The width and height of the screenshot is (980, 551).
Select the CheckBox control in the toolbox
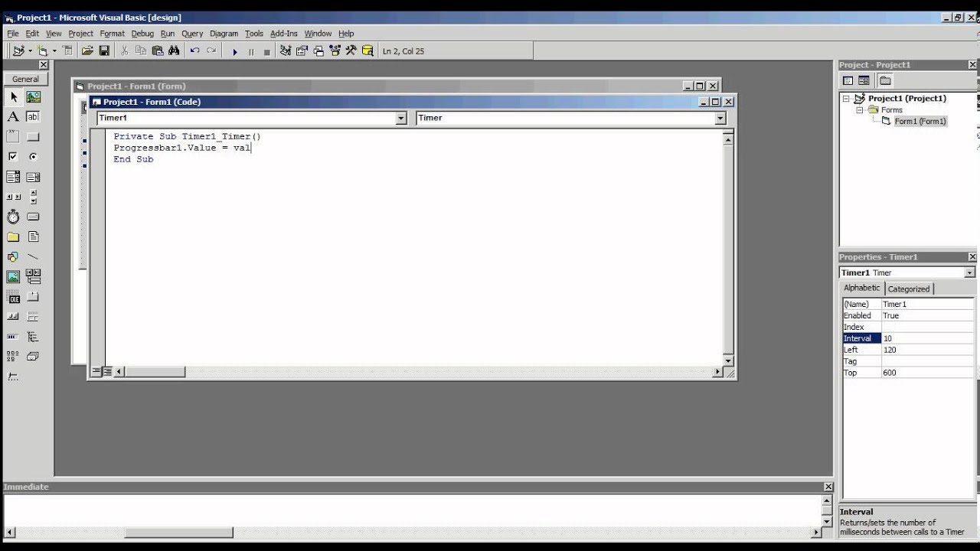13,157
